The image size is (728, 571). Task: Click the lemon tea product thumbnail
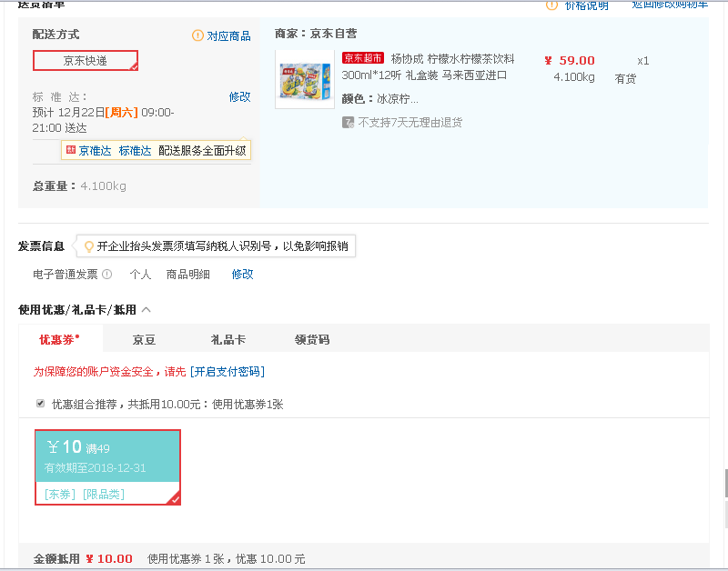click(x=305, y=78)
